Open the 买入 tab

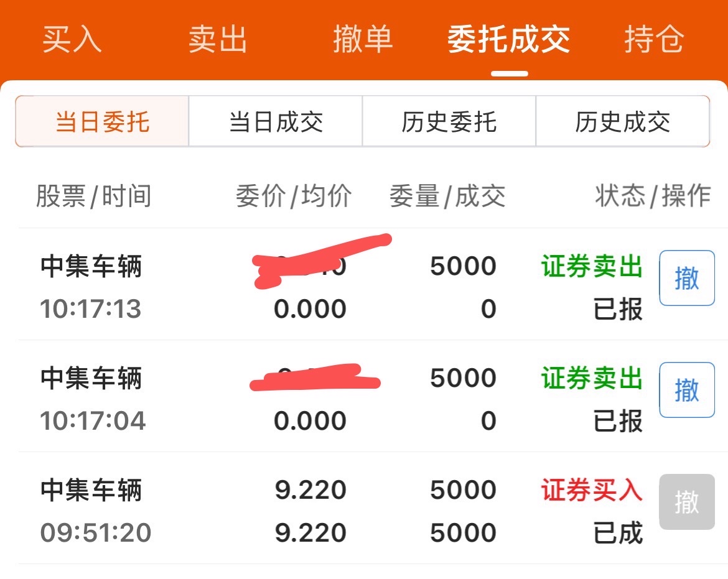click(72, 39)
